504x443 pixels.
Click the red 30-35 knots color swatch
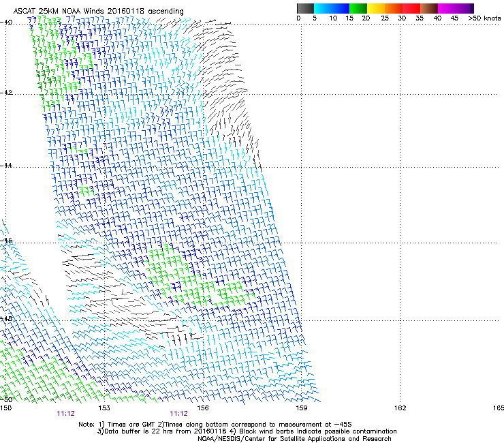pos(411,8)
